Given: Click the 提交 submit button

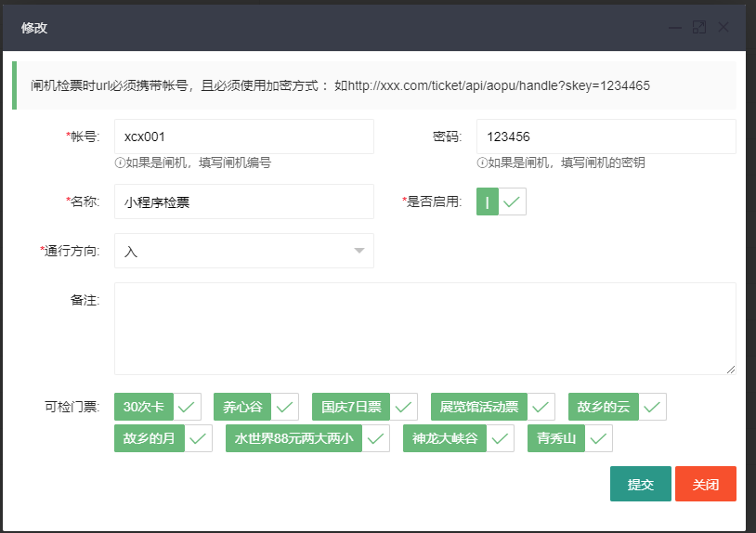Looking at the screenshot, I should pyautogui.click(x=640, y=484).
